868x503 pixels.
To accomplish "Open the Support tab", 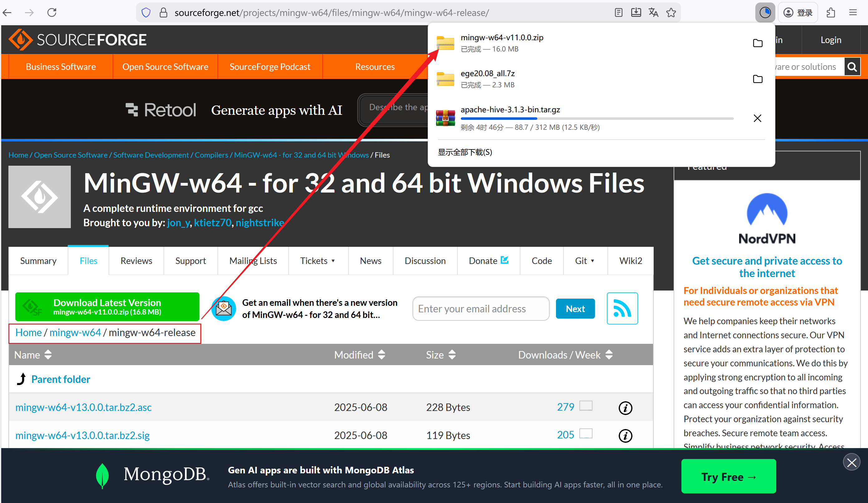I will pos(190,261).
